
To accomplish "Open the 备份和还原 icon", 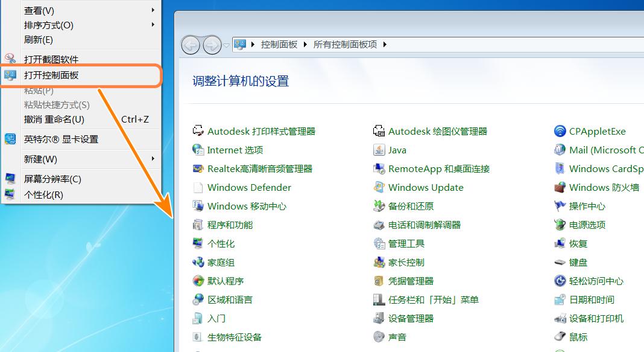I will (379, 206).
